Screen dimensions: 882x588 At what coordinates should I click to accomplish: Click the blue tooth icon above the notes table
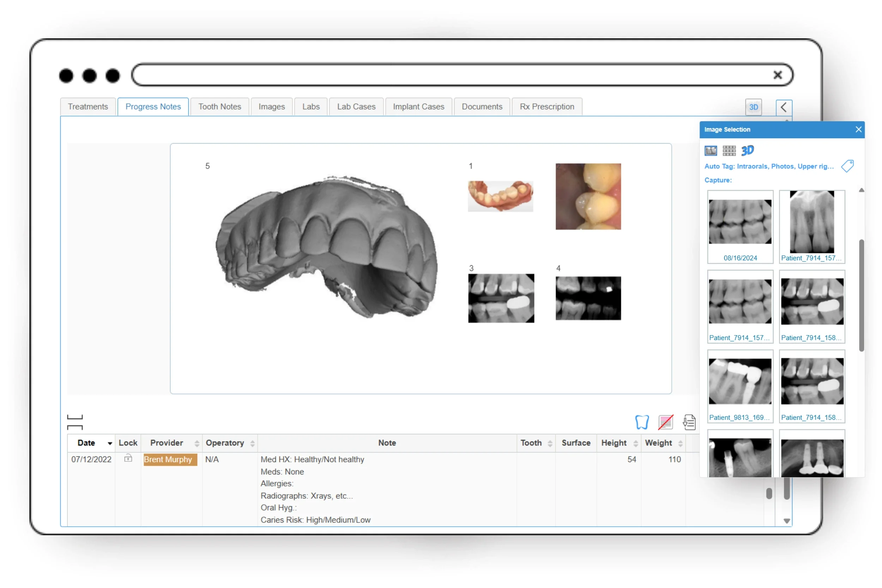642,422
